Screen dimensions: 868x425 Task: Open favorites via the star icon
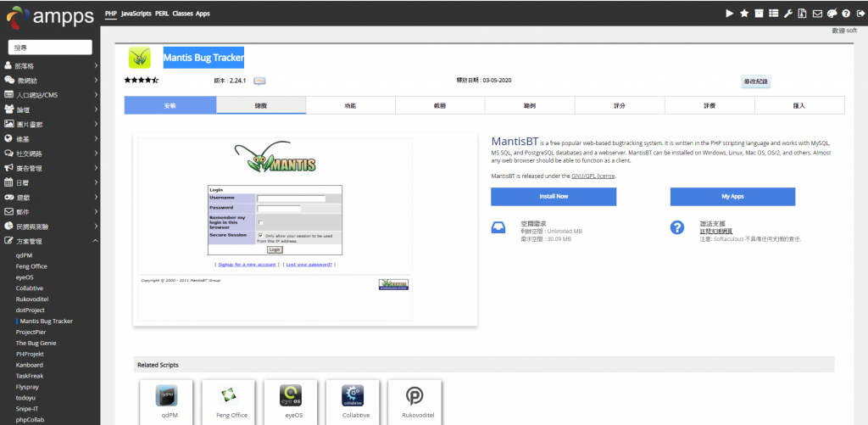click(744, 14)
